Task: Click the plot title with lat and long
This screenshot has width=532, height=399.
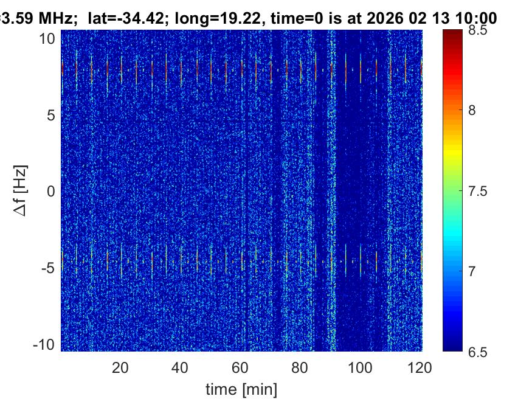Action: point(249,18)
